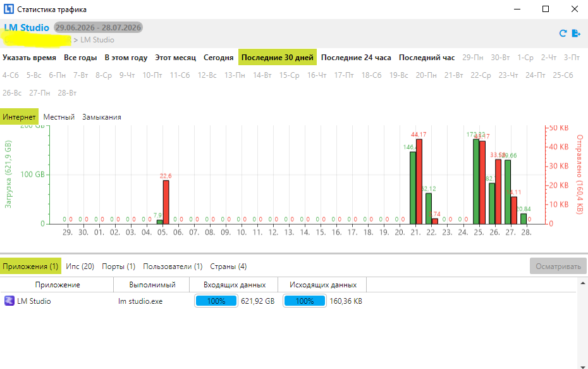Click the table scrollbar up arrow

pyautogui.click(x=583, y=284)
